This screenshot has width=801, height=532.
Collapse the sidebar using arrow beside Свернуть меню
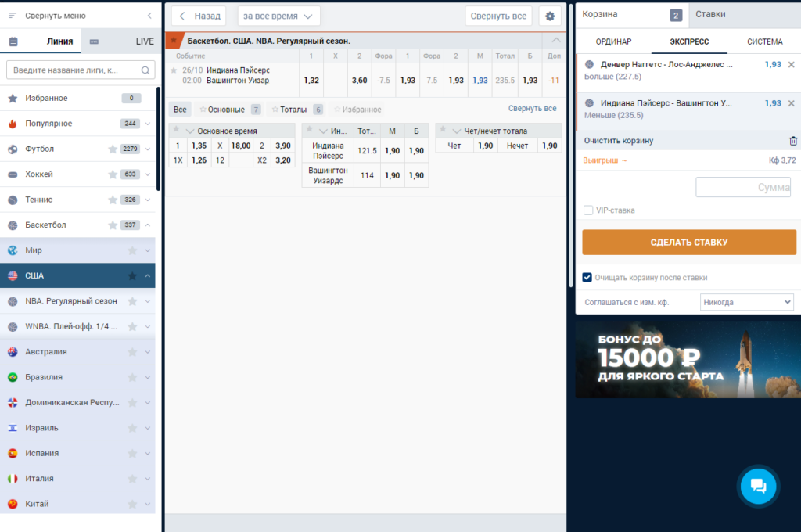pos(149,16)
